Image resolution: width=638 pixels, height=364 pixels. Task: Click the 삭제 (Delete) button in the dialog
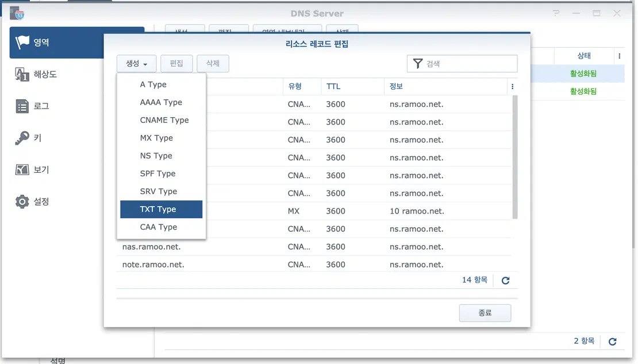click(x=213, y=63)
